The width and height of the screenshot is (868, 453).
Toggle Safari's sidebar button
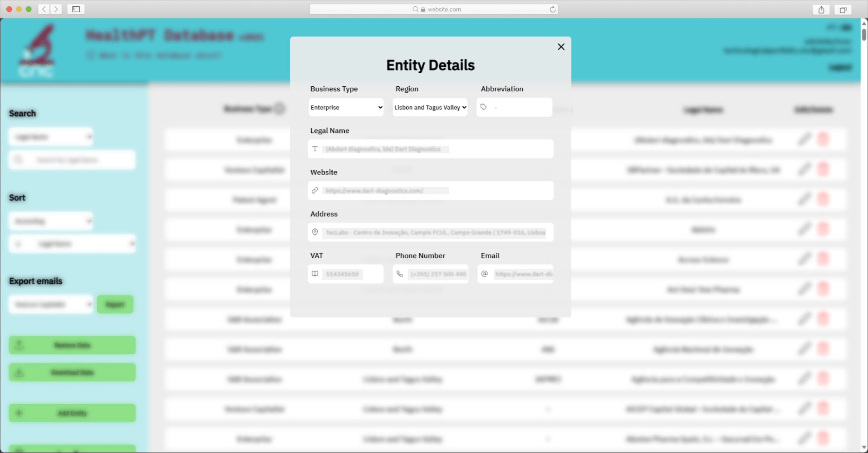point(76,9)
